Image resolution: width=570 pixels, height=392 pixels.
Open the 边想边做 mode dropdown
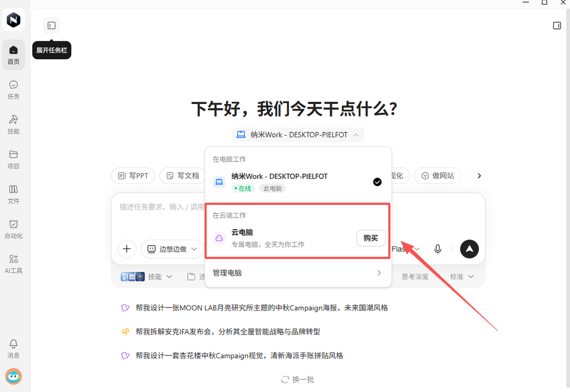[172, 249]
